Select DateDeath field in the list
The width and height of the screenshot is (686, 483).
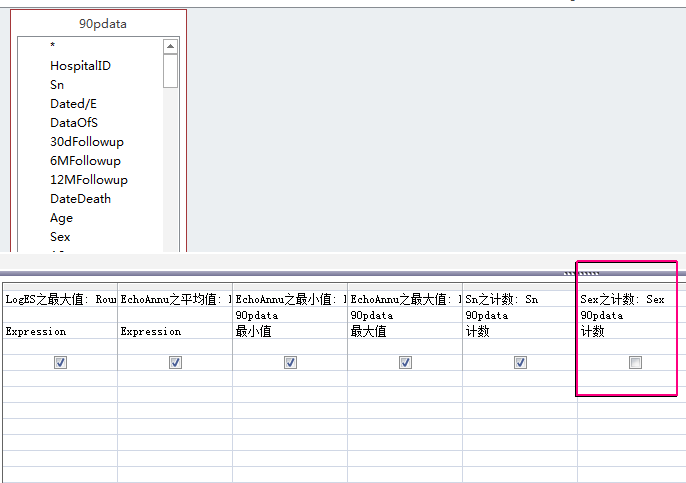coord(80,199)
